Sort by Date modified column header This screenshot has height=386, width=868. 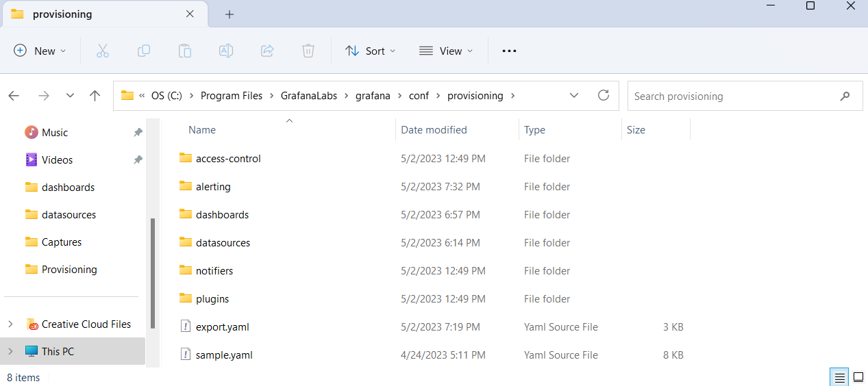coord(434,129)
